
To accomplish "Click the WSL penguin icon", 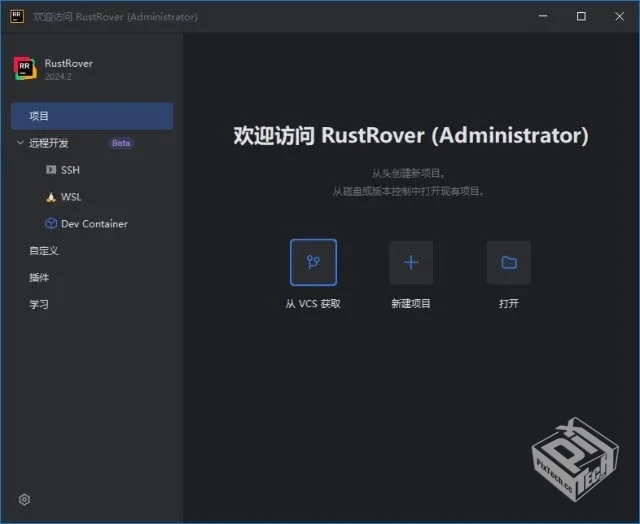I will 51,197.
